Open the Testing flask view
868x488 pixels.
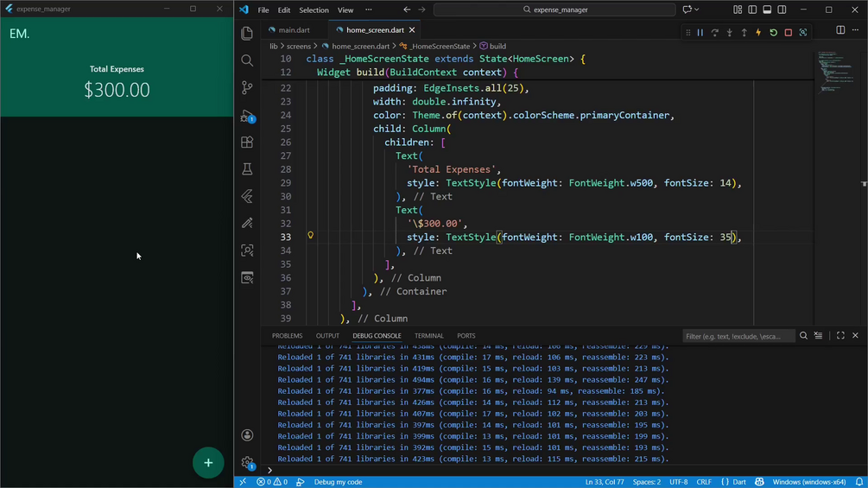[x=247, y=169]
